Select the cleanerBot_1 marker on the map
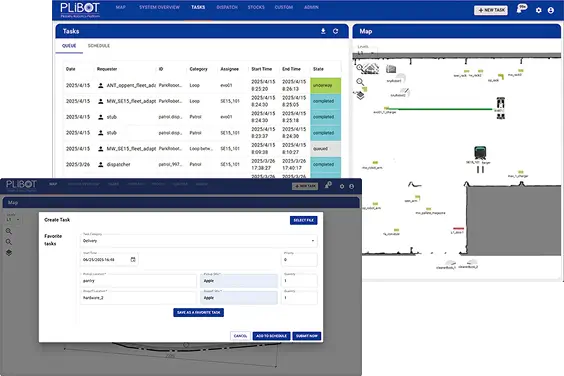The width and height of the screenshot is (564, 376). click(x=450, y=263)
